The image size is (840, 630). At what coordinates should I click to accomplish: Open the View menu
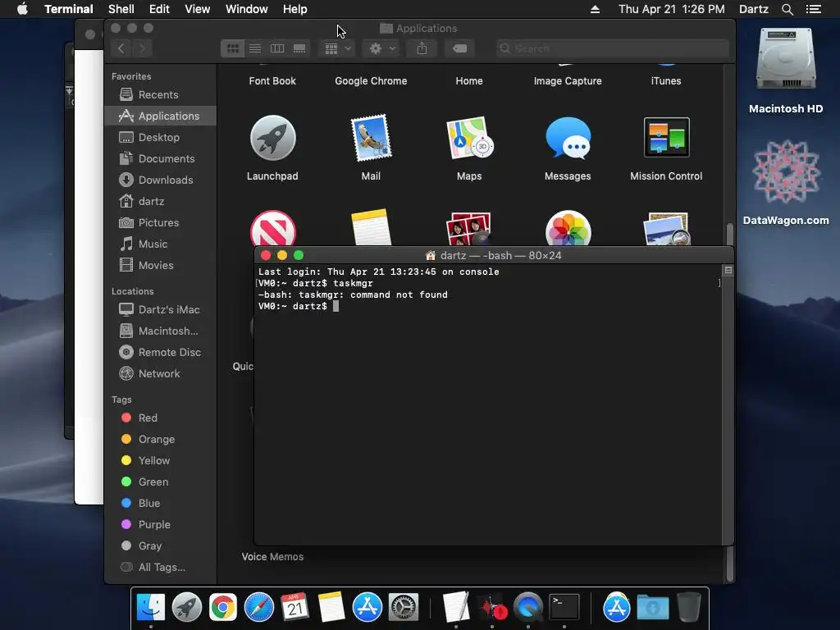(x=197, y=9)
